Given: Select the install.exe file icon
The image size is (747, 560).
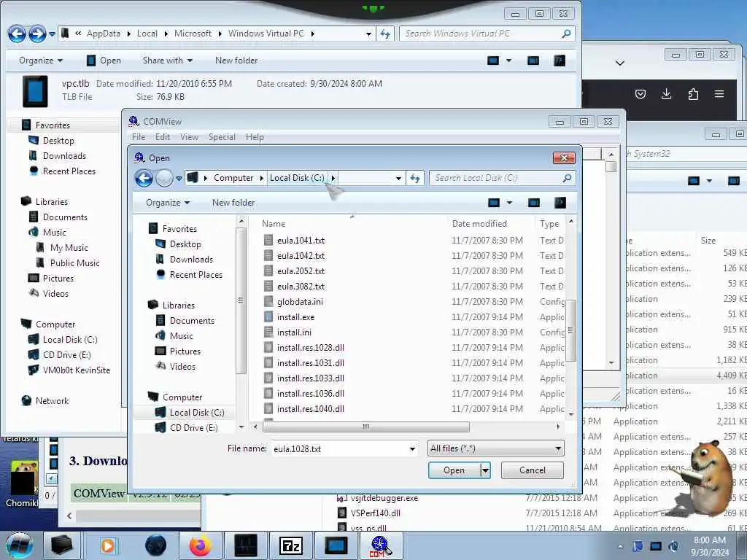Looking at the screenshot, I should pyautogui.click(x=268, y=317).
